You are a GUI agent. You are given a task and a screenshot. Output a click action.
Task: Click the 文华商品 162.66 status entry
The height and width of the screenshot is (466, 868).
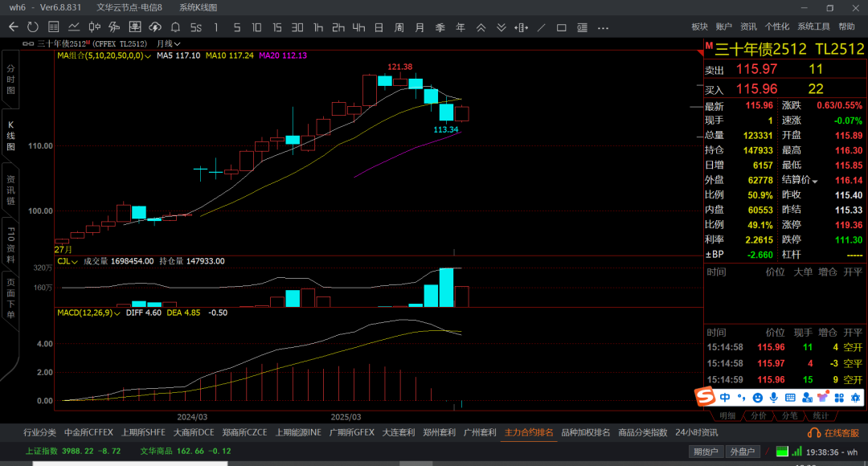pyautogui.click(x=186, y=451)
